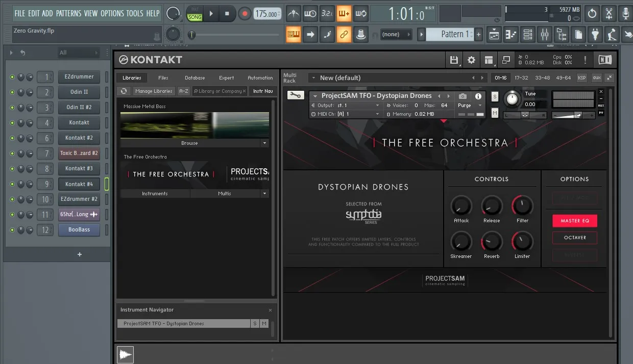Click M button in Instrument Navigator row
This screenshot has height=364, width=633.
click(264, 324)
